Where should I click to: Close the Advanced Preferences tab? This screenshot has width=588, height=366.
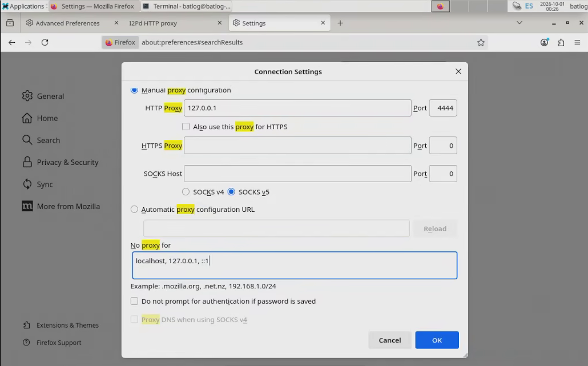(116, 23)
